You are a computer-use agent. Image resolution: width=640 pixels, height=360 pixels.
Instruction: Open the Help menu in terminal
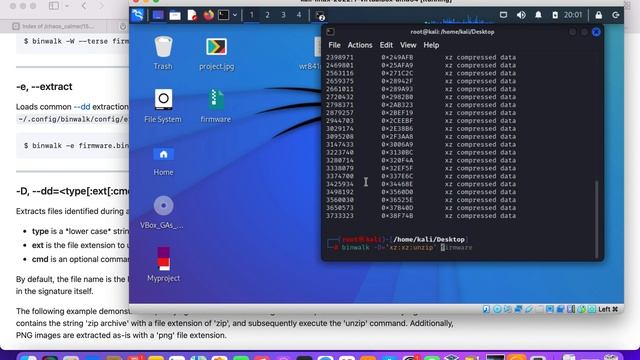(431, 45)
